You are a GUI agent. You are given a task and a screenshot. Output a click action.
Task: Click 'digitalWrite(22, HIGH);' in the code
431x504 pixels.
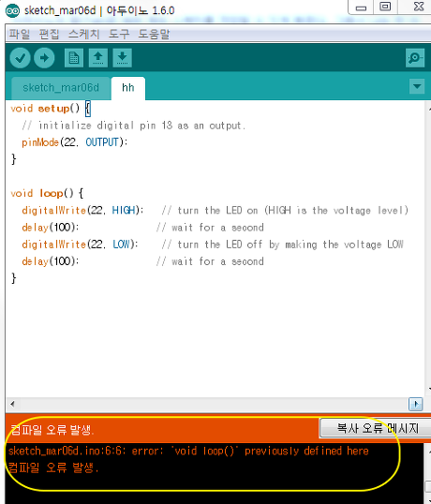click(x=82, y=210)
